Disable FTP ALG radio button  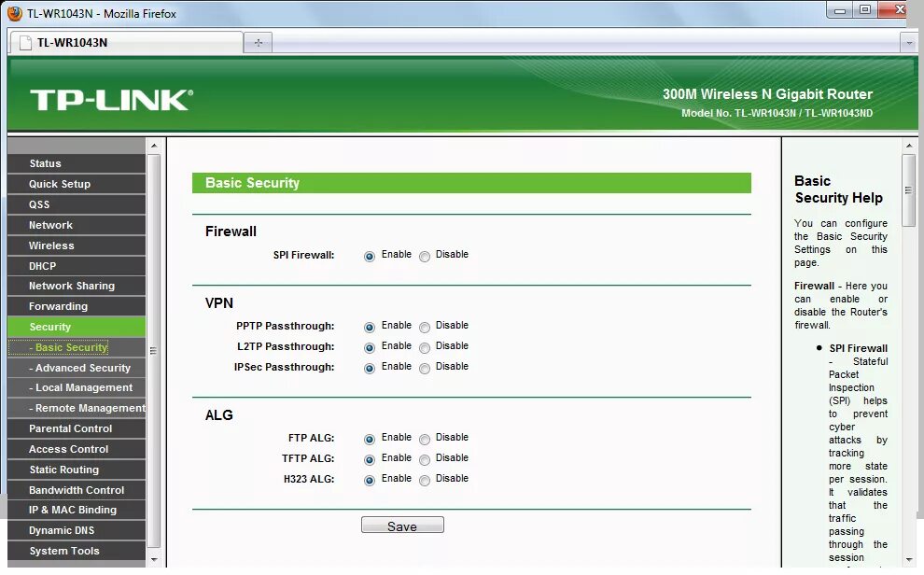(425, 439)
